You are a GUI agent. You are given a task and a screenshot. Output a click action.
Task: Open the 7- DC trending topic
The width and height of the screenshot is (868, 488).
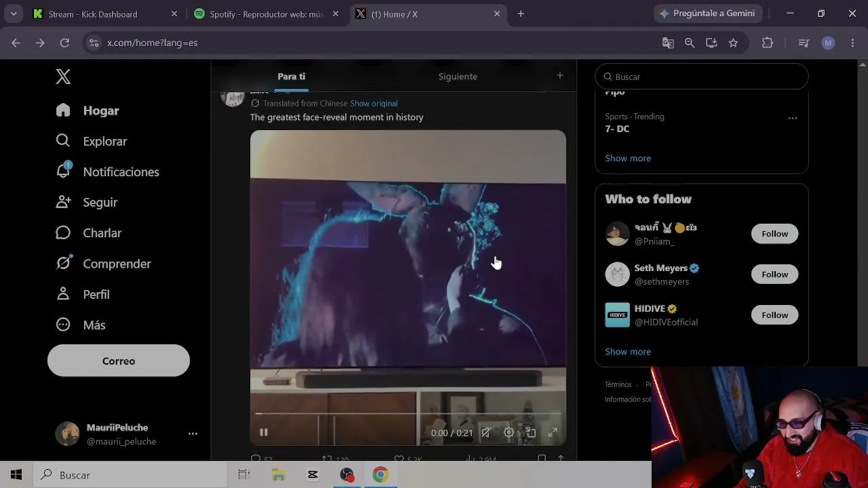(x=617, y=129)
